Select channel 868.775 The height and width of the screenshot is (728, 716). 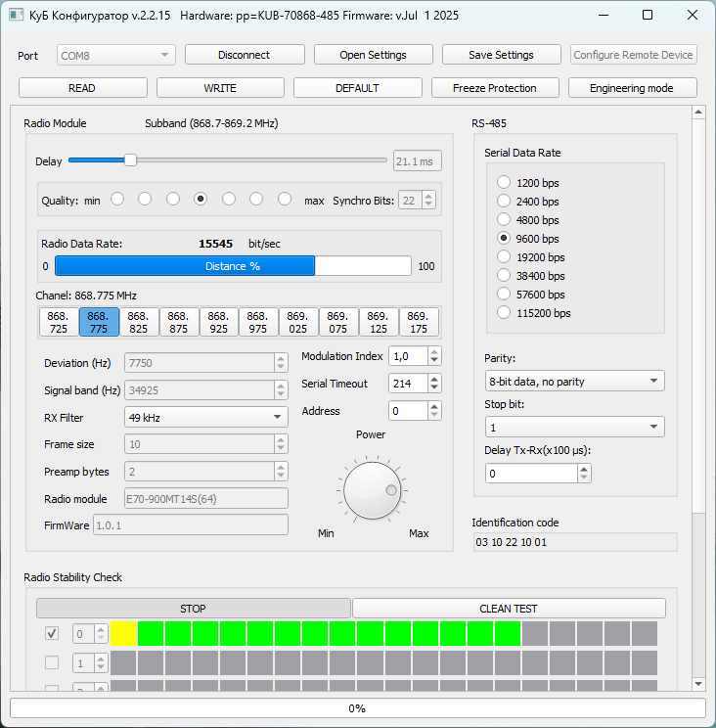click(x=99, y=322)
